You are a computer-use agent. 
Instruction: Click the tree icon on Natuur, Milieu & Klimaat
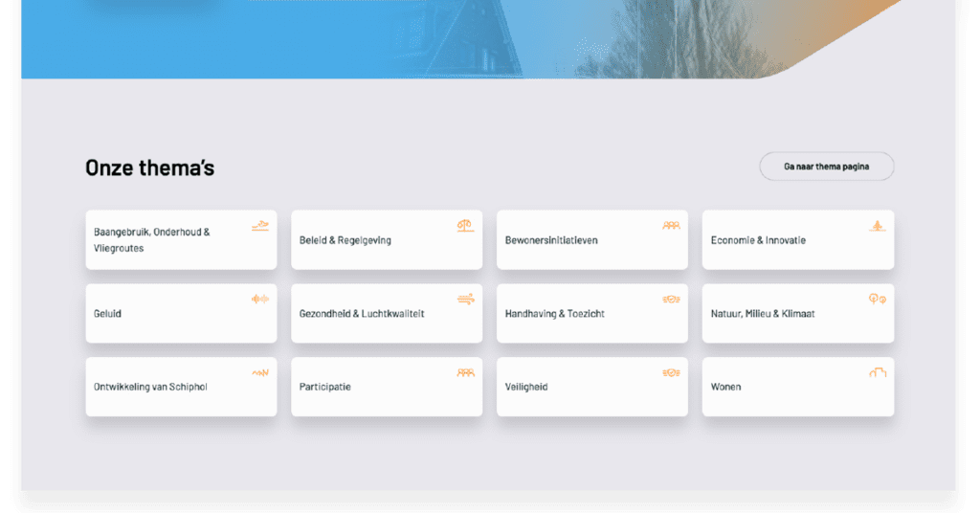click(x=877, y=299)
